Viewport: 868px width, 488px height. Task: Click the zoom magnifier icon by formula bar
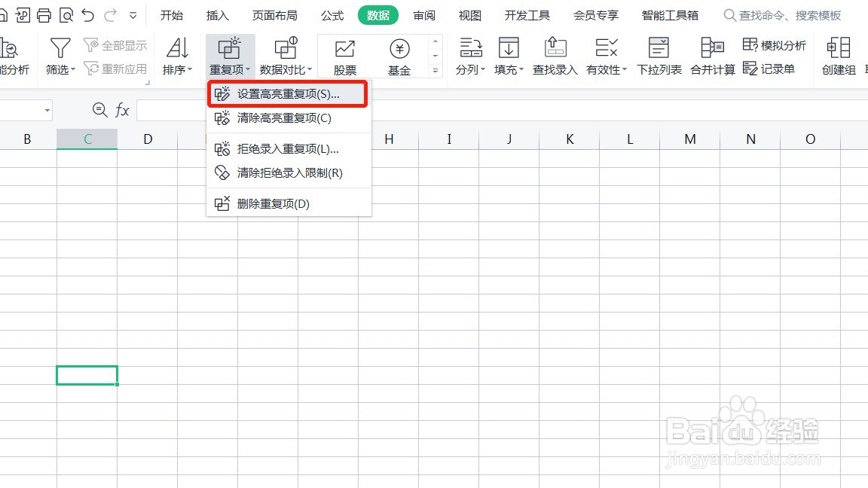click(99, 110)
